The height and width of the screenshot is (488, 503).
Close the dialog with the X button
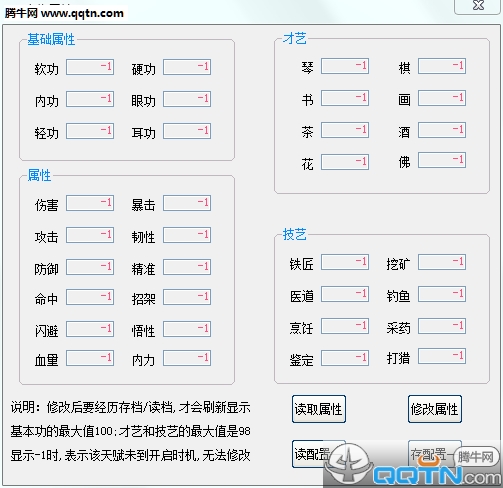[x=478, y=6]
